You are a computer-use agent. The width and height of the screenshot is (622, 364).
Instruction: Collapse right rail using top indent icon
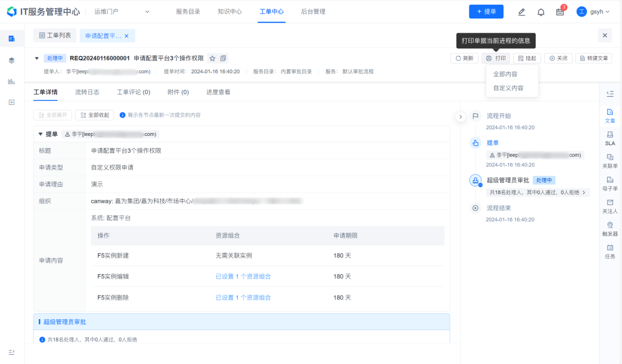tap(610, 93)
